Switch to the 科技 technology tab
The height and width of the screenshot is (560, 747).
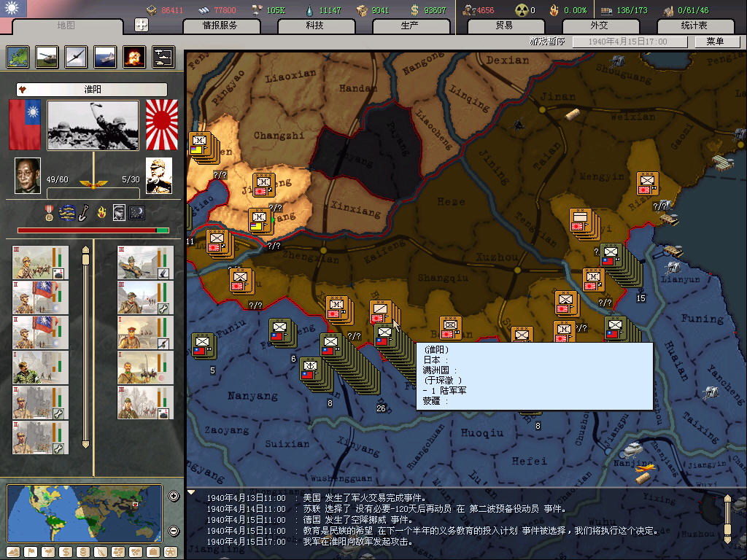tap(315, 26)
